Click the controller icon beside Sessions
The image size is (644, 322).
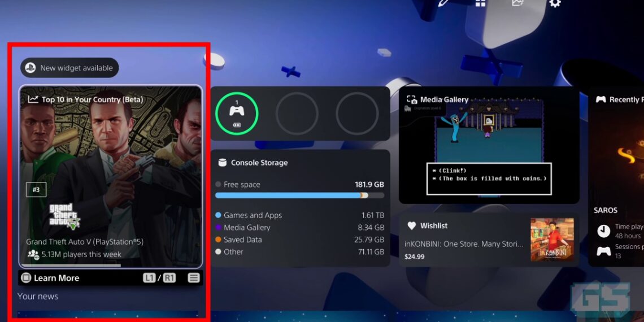click(604, 251)
